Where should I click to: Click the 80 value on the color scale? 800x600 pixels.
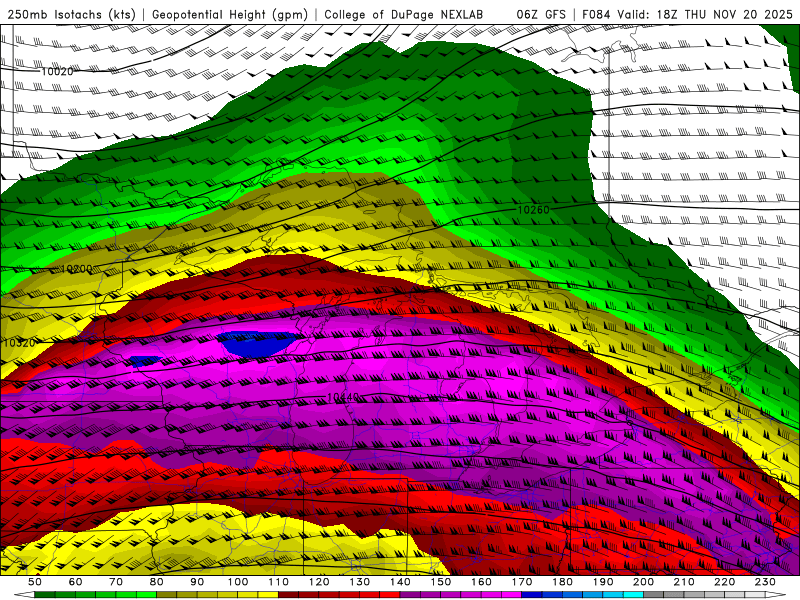click(157, 582)
